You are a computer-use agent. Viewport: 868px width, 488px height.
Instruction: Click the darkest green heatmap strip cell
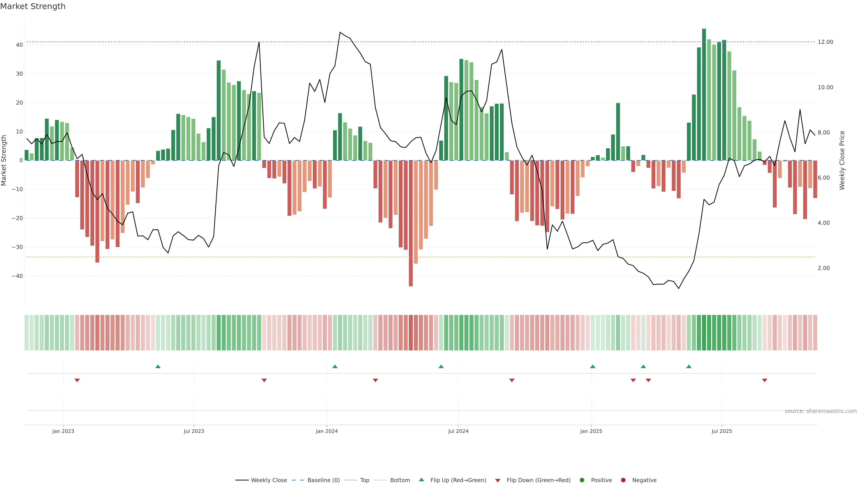pyautogui.click(x=704, y=333)
